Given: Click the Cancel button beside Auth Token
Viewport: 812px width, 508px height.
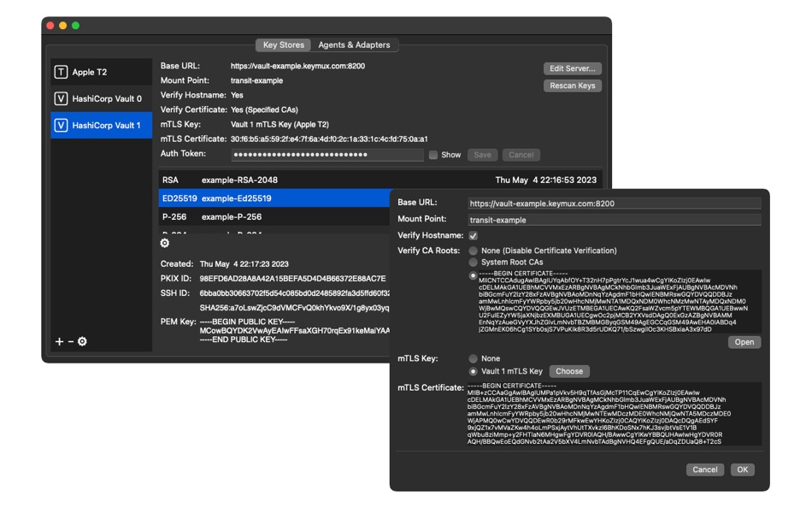Looking at the screenshot, I should click(x=521, y=155).
